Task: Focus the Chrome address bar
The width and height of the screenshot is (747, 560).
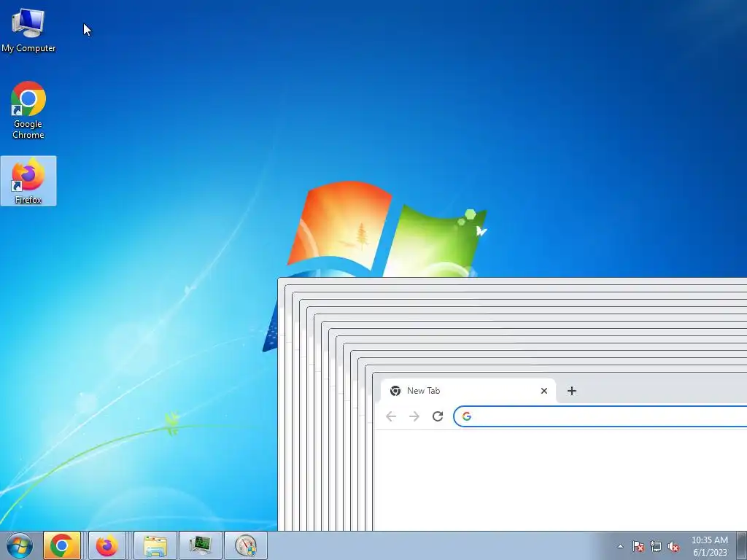Action: click(600, 416)
